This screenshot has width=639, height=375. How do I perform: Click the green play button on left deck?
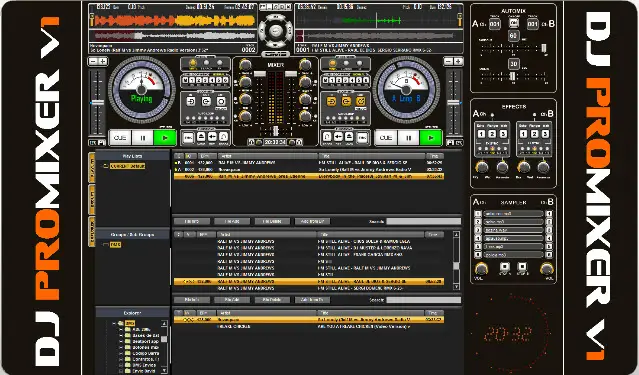(x=165, y=138)
